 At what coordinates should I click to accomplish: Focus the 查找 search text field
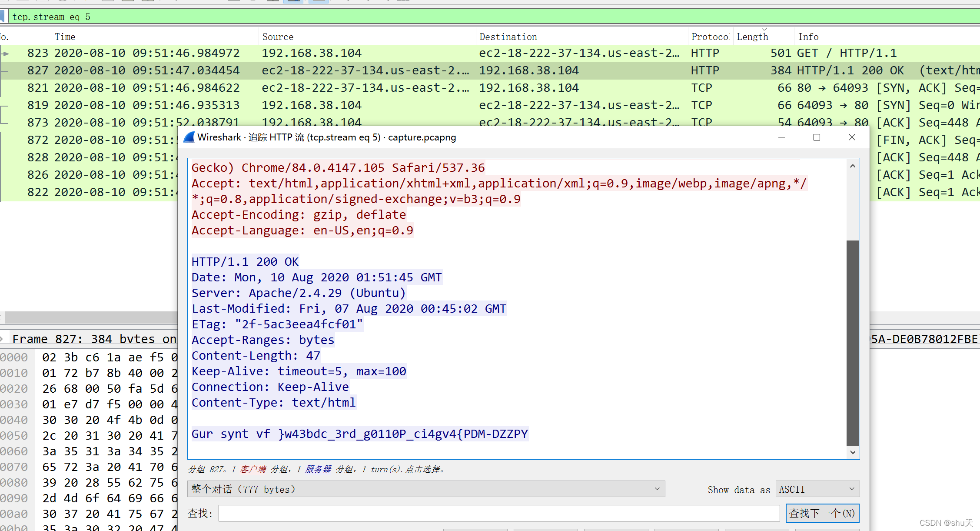(499, 513)
